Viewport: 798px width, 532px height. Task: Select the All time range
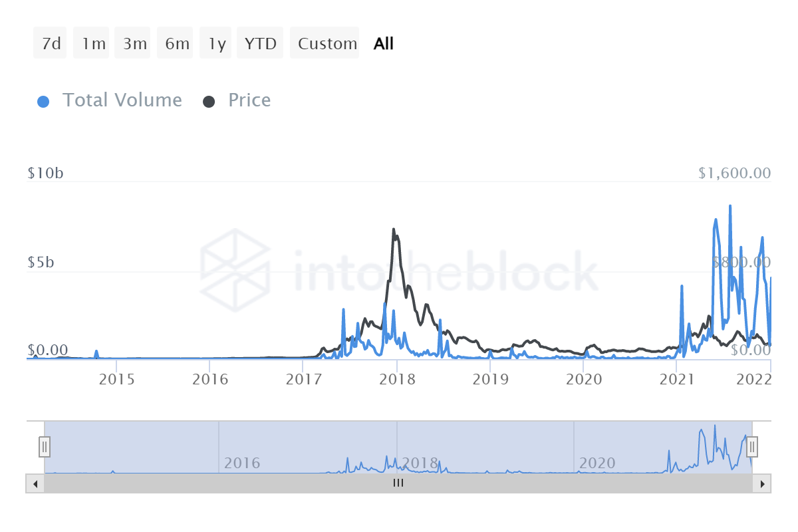384,44
